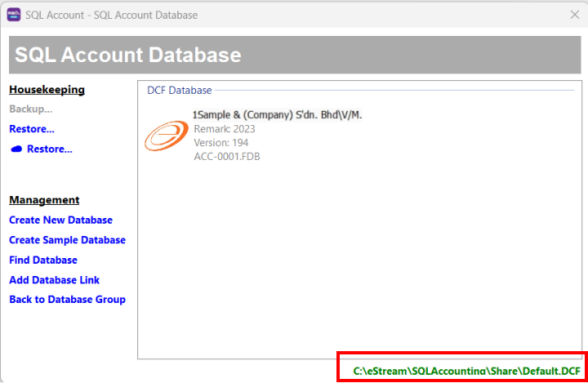Click the Management section heading
The width and height of the screenshot is (588, 383).
coord(44,200)
